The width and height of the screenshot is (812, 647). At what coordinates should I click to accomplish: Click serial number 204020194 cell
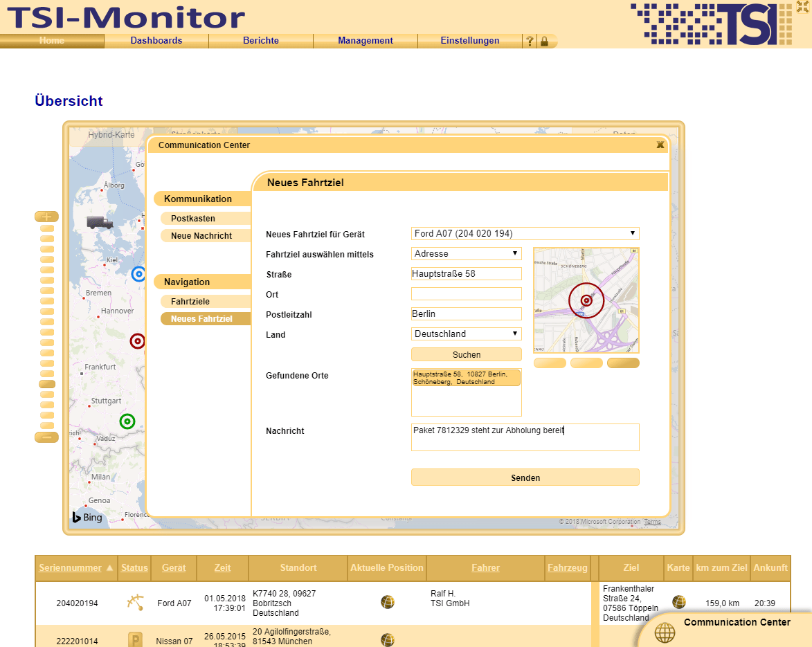coord(77,603)
